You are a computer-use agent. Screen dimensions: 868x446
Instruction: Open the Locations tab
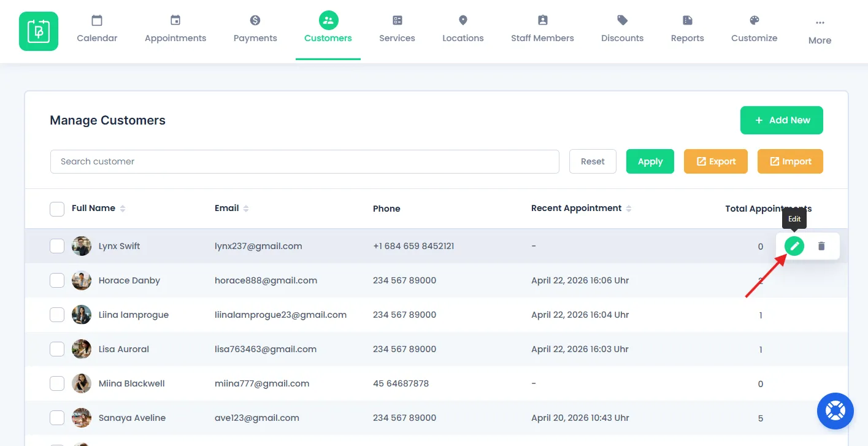click(463, 29)
